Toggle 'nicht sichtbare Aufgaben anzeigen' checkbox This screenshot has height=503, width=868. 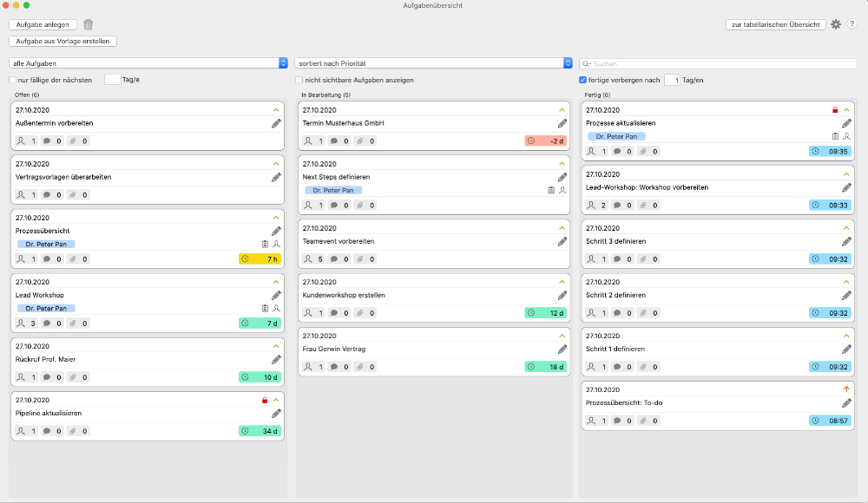click(x=299, y=80)
